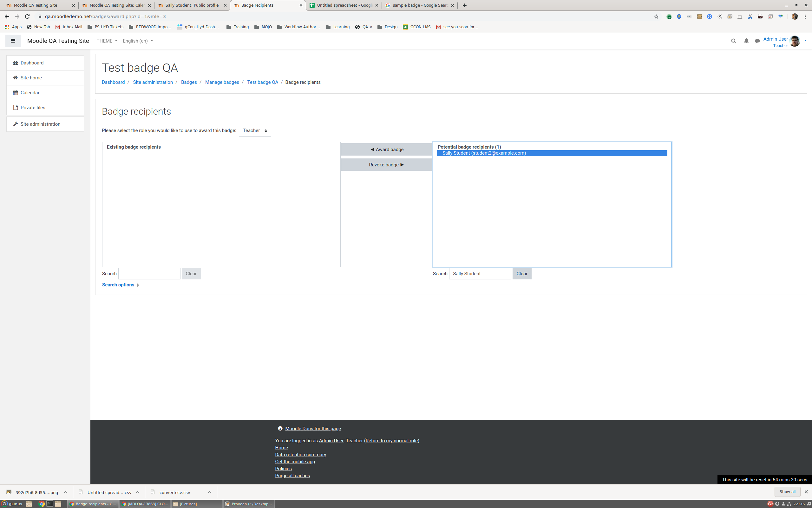The image size is (812, 508).
Task: Switch to the MDLQA-13863 taskbar window
Action: [x=145, y=504]
